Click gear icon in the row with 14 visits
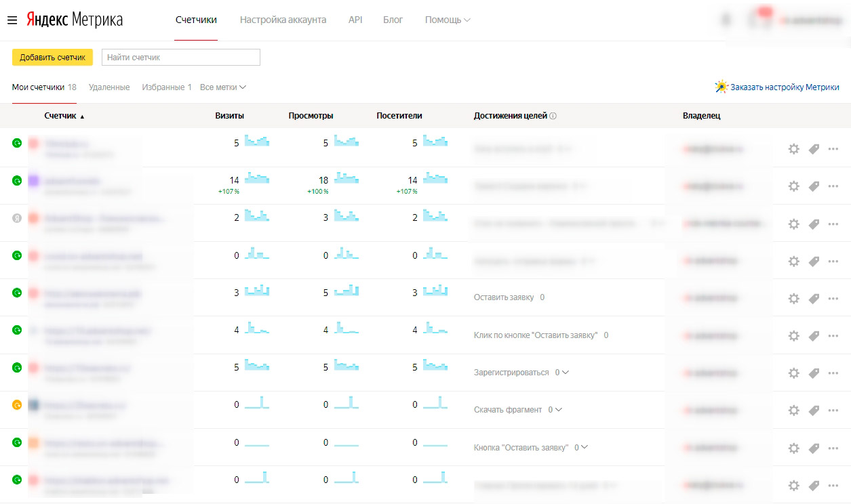 pos(793,186)
